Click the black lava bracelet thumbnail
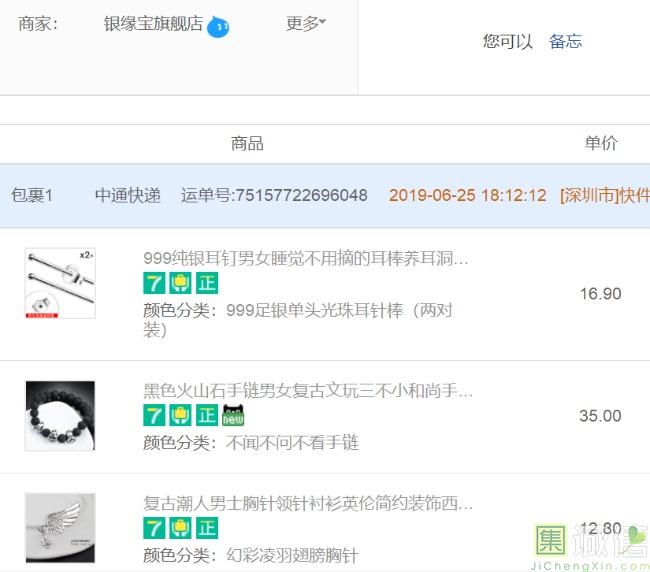 click(x=60, y=416)
